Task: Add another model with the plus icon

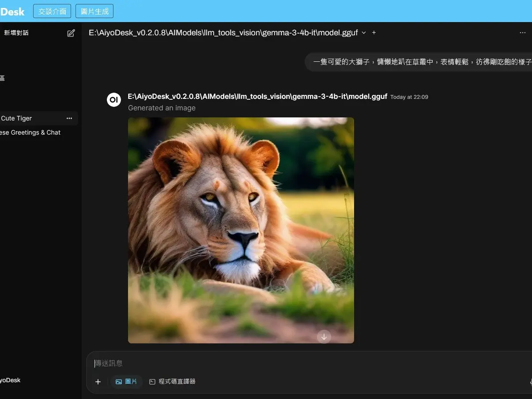Action: [x=374, y=33]
